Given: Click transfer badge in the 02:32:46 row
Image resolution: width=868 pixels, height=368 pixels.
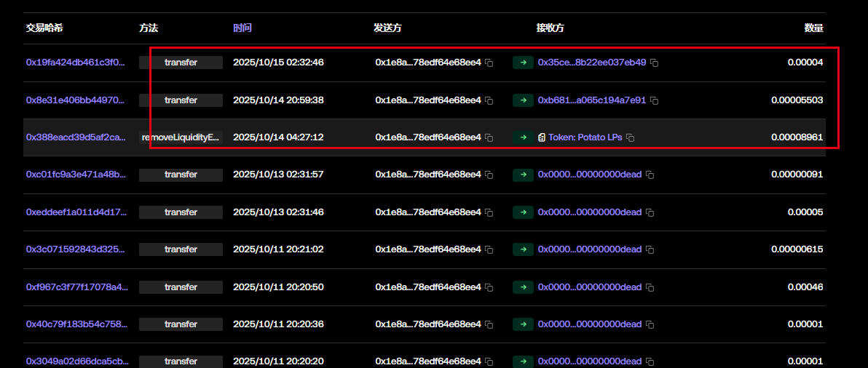Looking at the screenshot, I should pos(181,63).
